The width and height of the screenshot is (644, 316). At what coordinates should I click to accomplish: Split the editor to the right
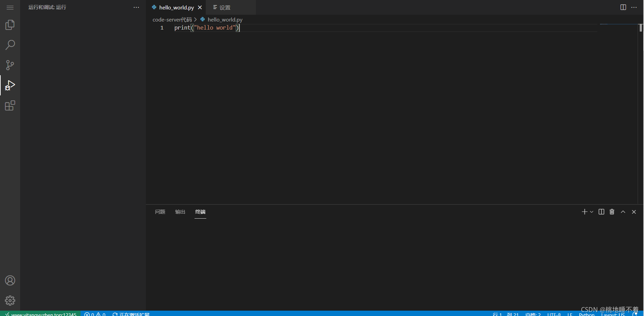pos(623,7)
